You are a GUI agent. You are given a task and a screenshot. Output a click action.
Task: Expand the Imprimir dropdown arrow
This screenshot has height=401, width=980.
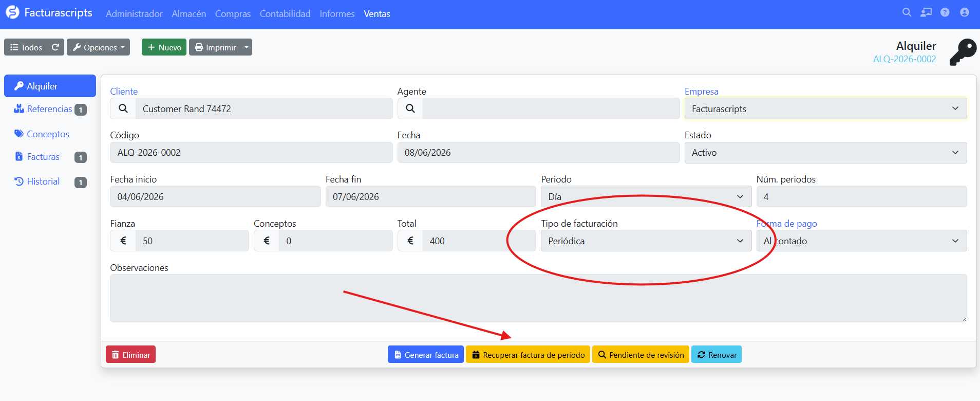247,47
